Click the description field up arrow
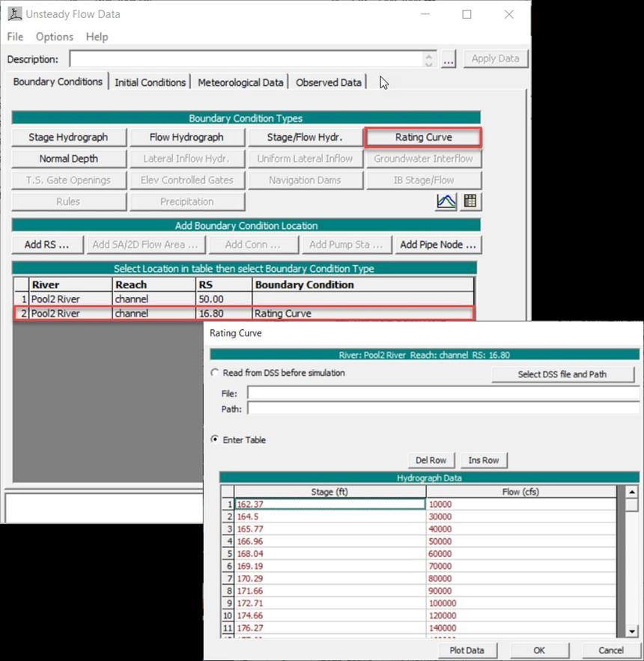Viewport: 644px width, 661px height. tap(429, 55)
